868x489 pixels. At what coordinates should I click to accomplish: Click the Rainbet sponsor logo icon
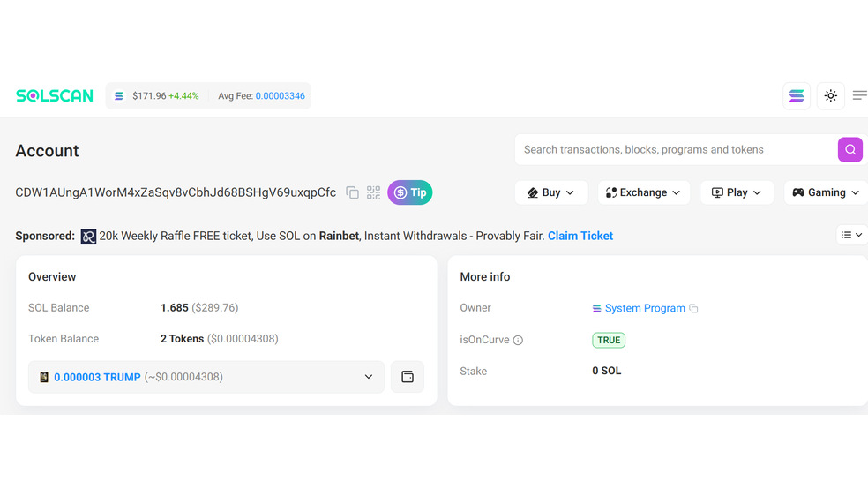[88, 237]
